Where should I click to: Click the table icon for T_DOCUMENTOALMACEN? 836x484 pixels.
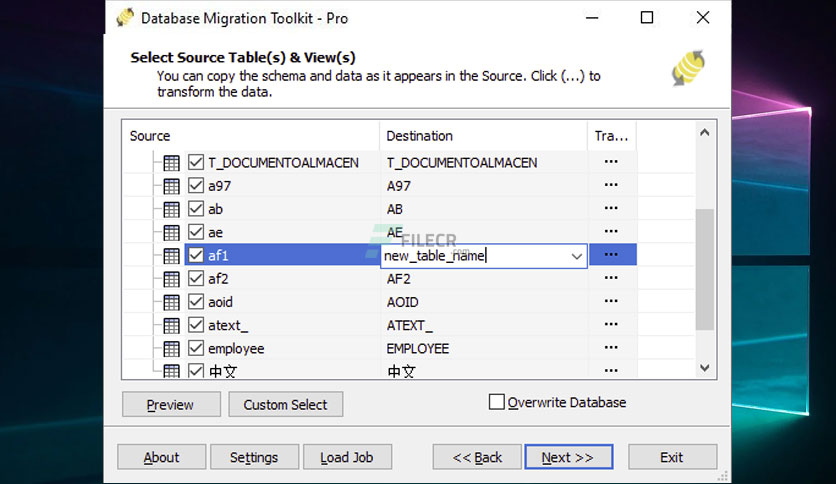click(x=171, y=163)
